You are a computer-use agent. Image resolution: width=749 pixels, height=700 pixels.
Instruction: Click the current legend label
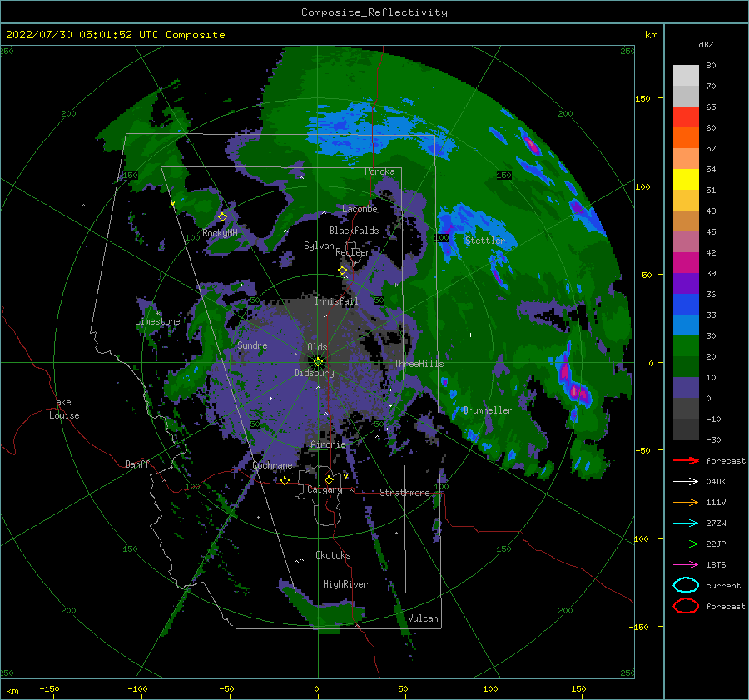723,586
